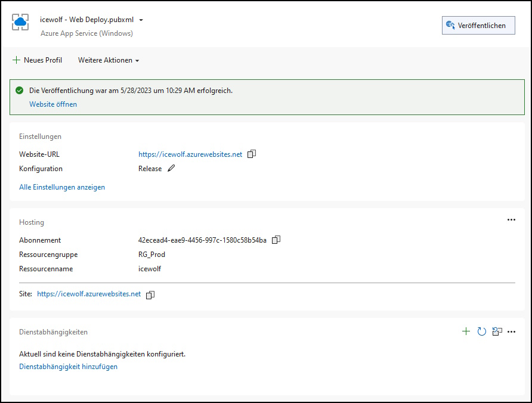Show all settings via Alle Einstellungen anzeigen

[x=62, y=187]
